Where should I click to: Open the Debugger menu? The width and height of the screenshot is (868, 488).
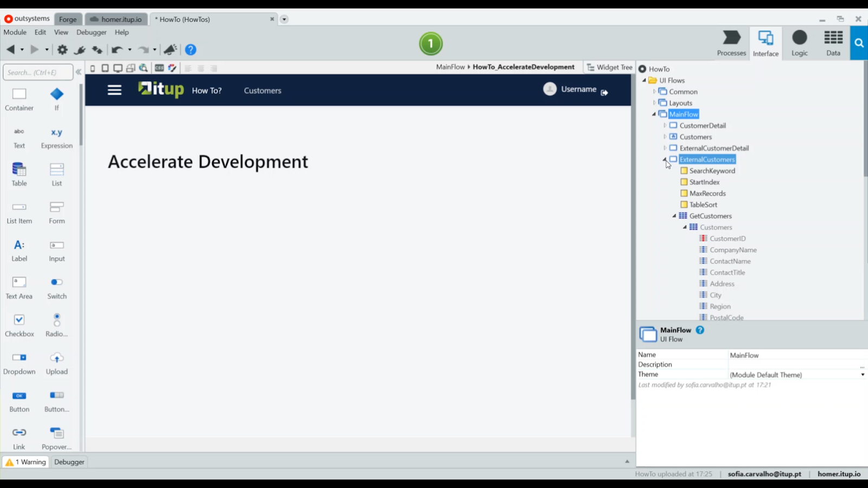tap(91, 33)
